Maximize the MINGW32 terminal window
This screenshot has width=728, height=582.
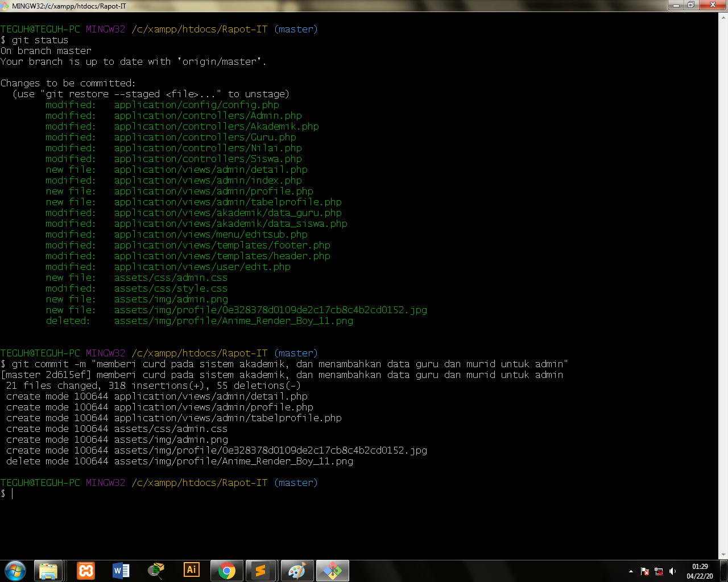point(691,5)
